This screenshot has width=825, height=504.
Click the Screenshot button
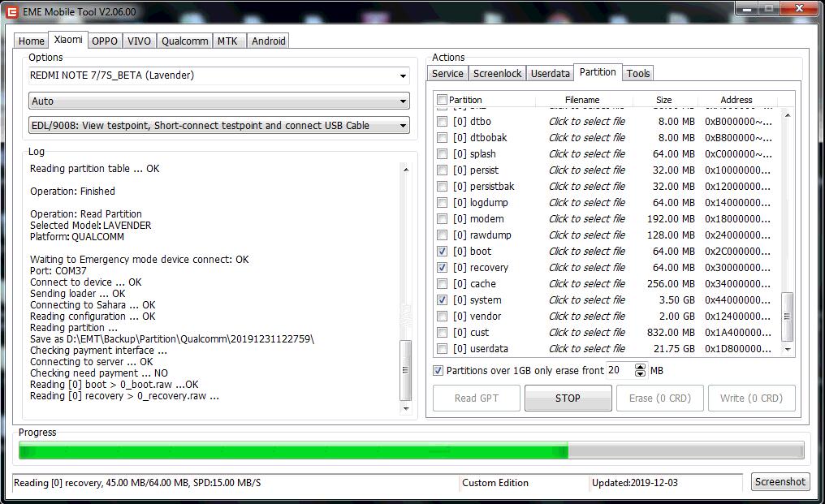[780, 482]
